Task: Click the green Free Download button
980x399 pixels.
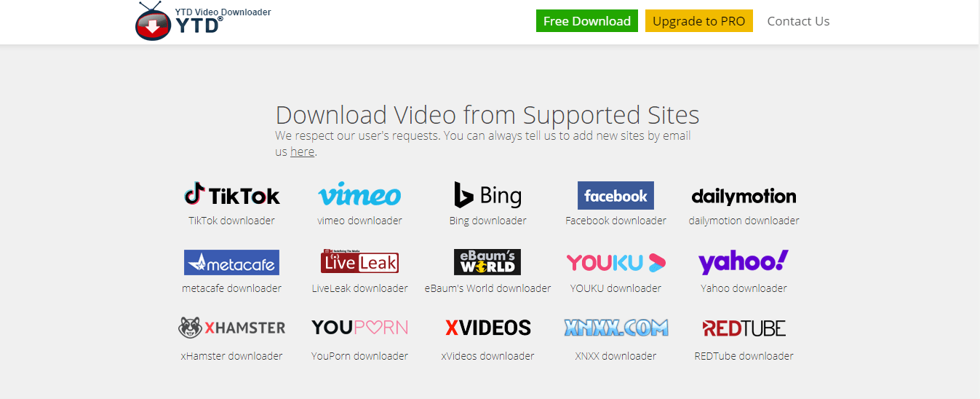Action: click(587, 21)
